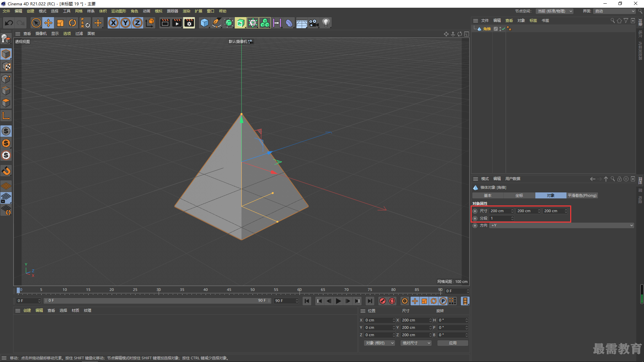Screen dimensions: 644x362
Task: Open the 界面 启动 layout dropdown
Action: (x=615, y=11)
